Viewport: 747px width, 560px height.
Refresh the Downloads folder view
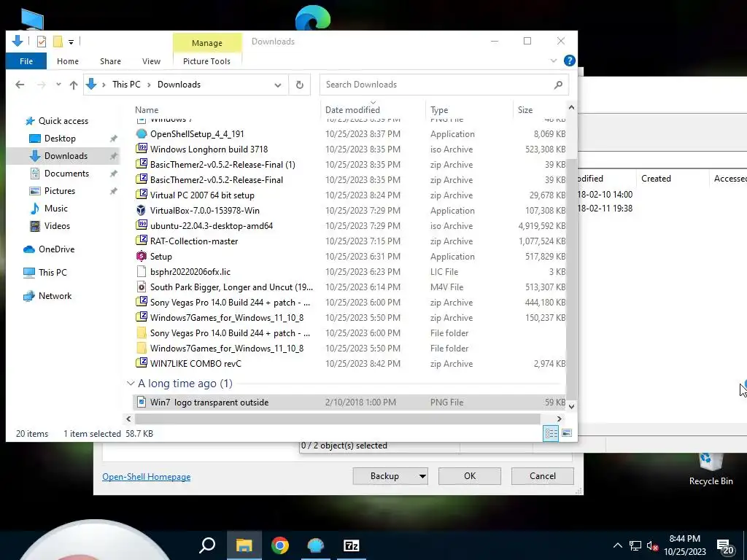coord(300,85)
